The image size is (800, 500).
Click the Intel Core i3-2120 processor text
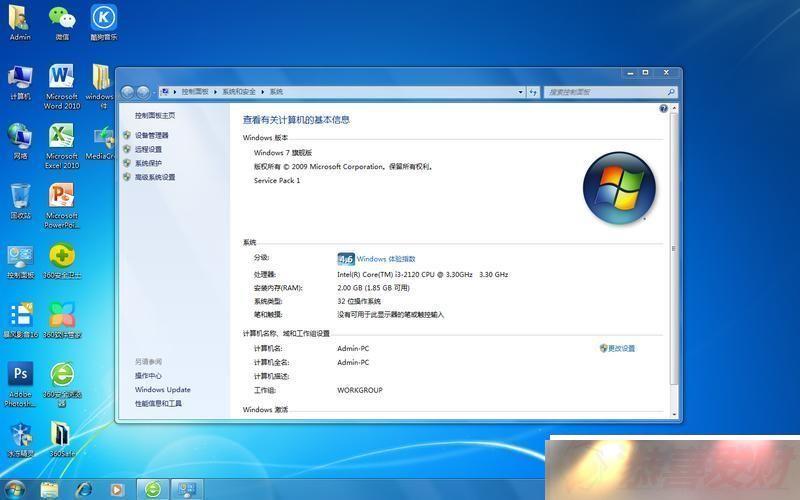(x=422, y=274)
